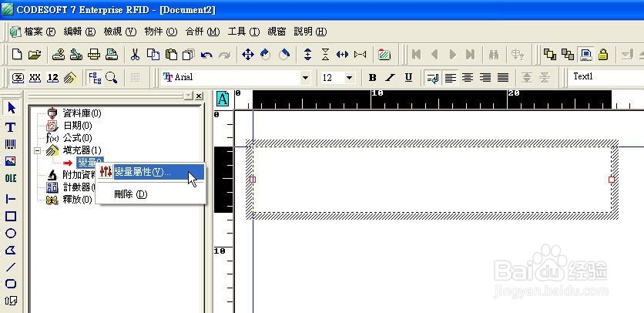The width and height of the screenshot is (644, 313).
Task: Open the data sources panel dropdown arrow
Action: 188,96
